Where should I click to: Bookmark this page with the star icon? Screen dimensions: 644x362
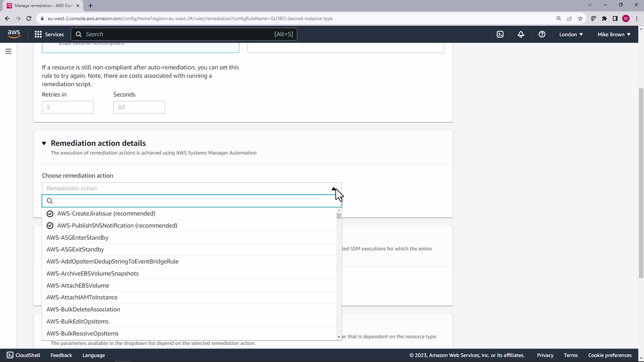[x=580, y=18]
